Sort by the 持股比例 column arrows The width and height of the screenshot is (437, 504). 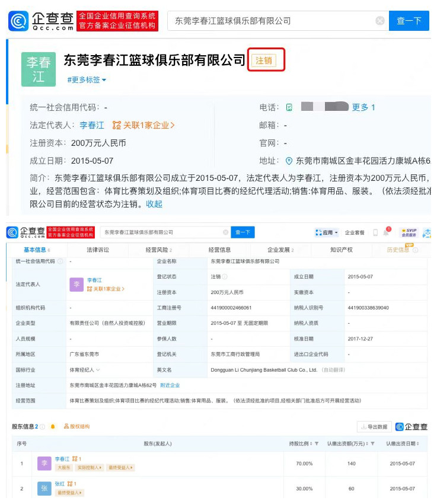[x=311, y=444]
